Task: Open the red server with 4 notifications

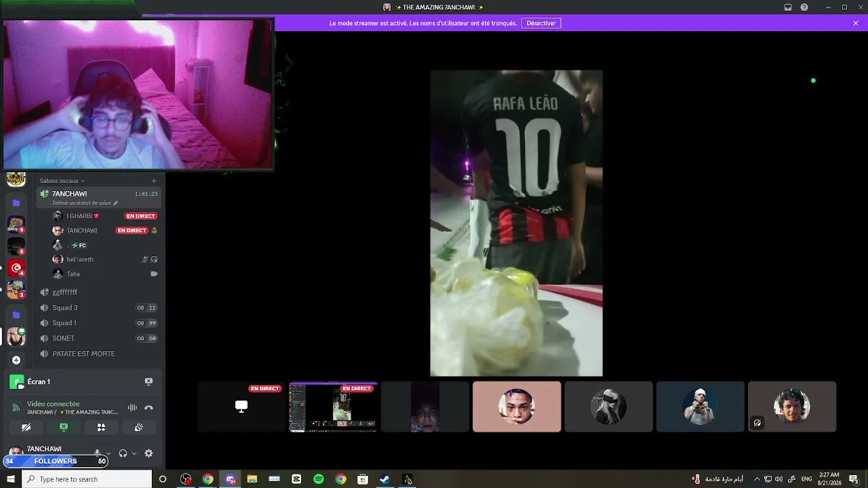Action: (16, 268)
